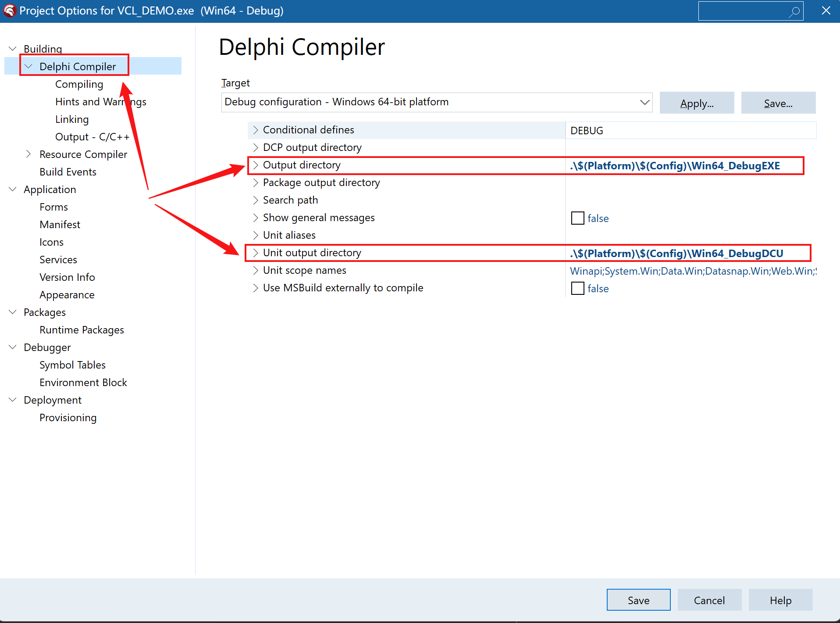Expand the Unit aliases row
This screenshot has width=840, height=623.
[256, 235]
